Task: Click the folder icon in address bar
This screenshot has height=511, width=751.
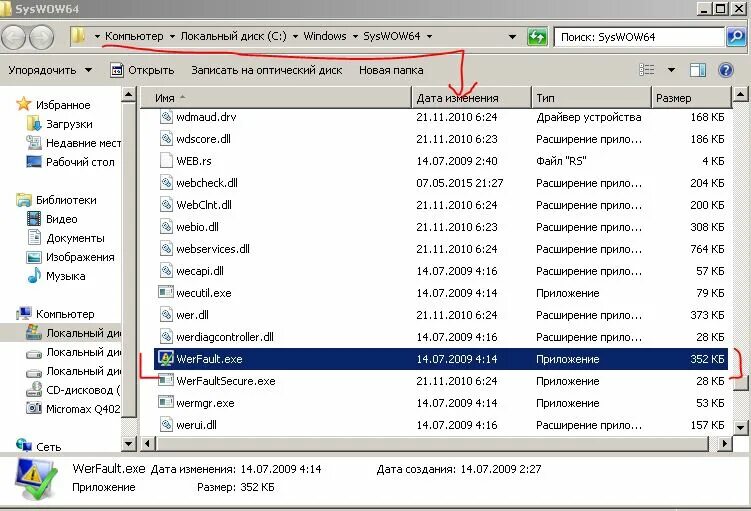Action: tap(78, 35)
